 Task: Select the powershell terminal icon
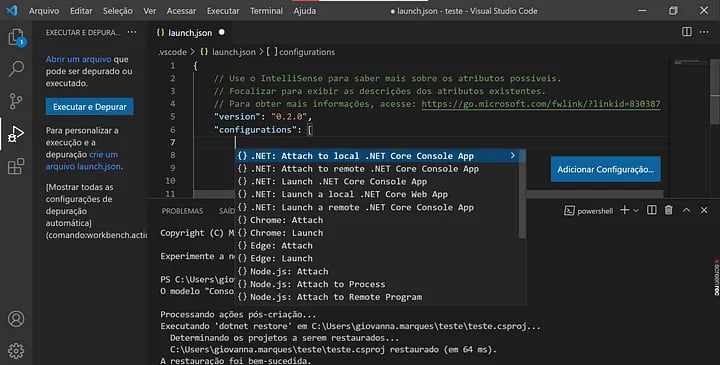tap(569, 211)
